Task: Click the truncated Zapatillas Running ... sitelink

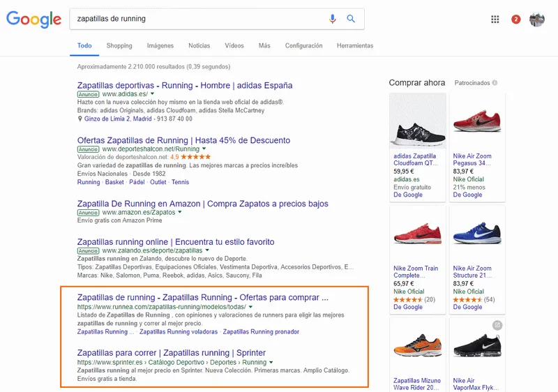Action: 106,332
